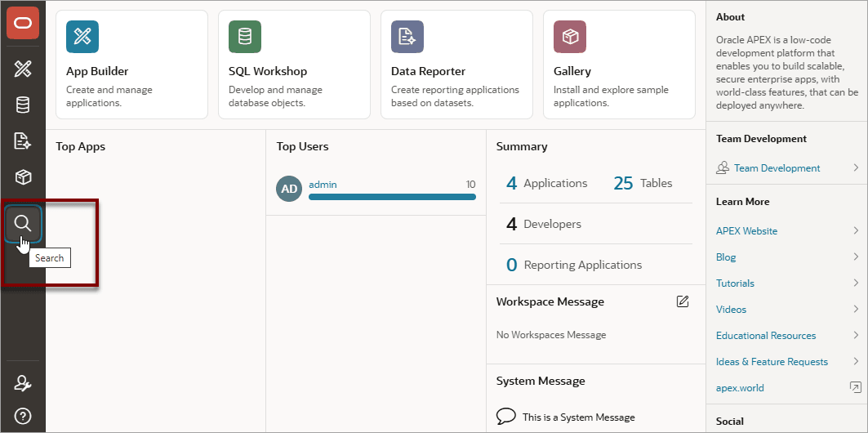Click the chevron next to Blog

(856, 257)
